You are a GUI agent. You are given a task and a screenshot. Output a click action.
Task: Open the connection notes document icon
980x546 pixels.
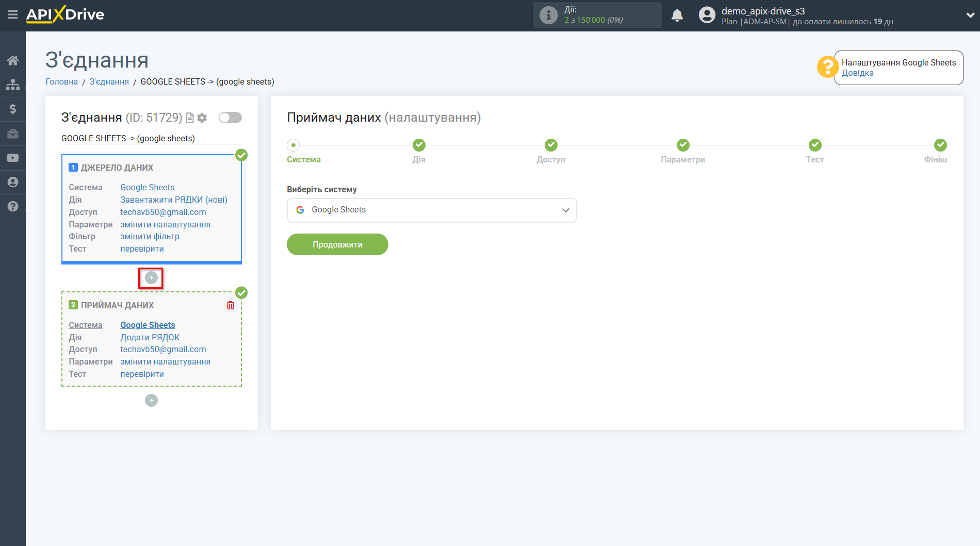189,118
